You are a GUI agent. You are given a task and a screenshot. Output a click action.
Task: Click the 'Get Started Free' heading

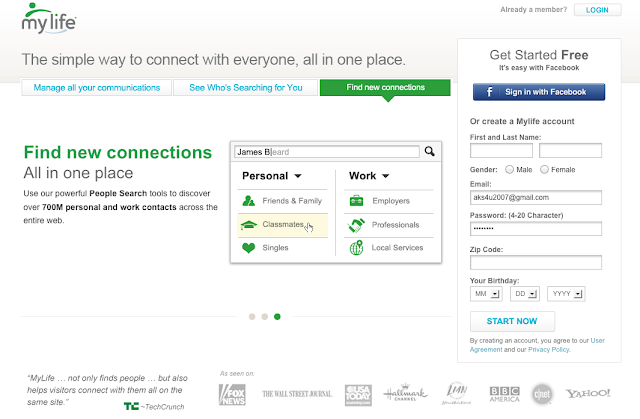539,55
